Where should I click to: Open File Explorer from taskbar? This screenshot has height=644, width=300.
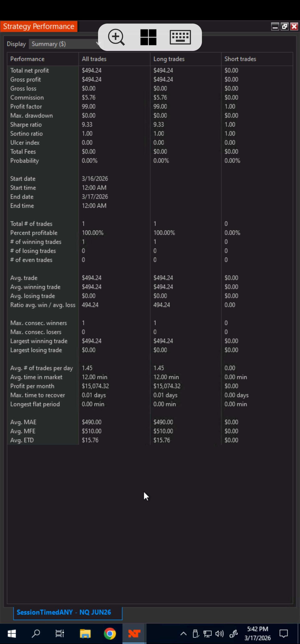85,634
